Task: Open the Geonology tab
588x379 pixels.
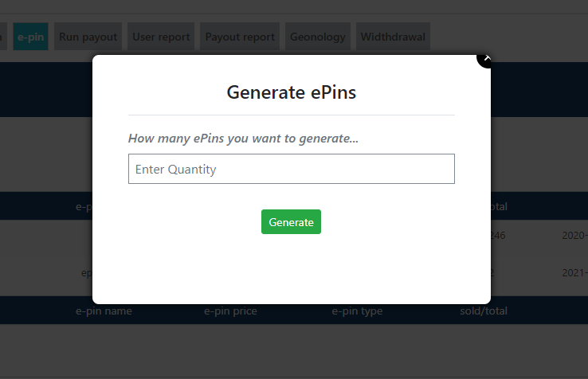Action: coord(317,37)
